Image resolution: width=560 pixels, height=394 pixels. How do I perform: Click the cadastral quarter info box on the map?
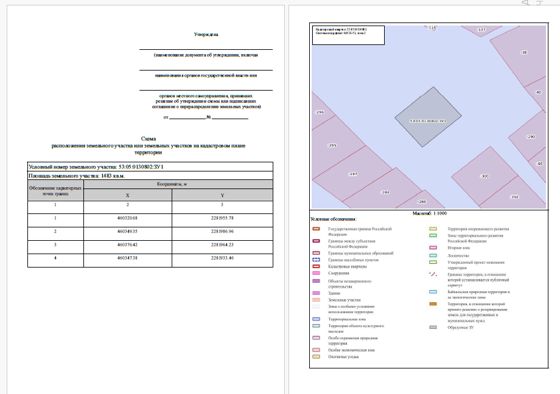349,35
